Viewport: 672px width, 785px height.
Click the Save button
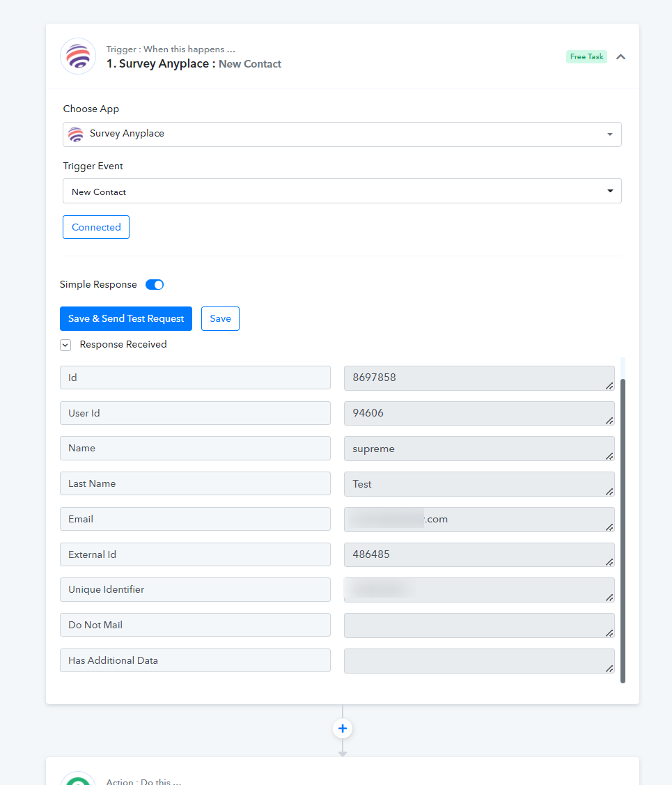[x=220, y=318]
